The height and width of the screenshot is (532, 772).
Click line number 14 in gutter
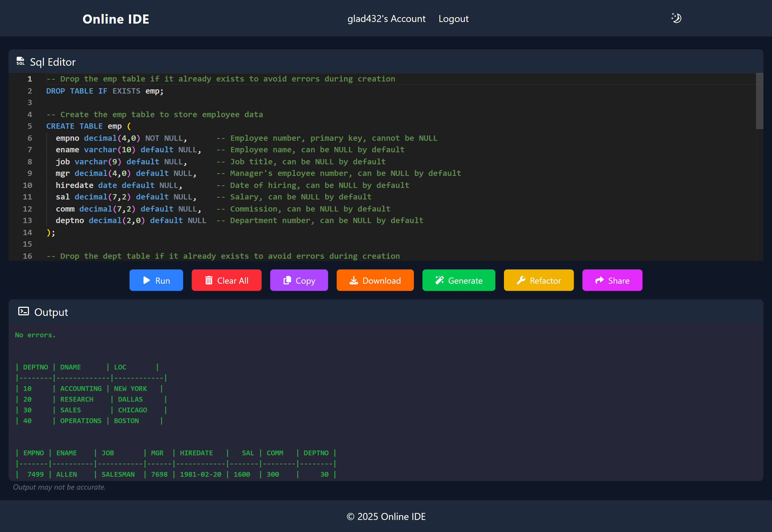pos(27,233)
